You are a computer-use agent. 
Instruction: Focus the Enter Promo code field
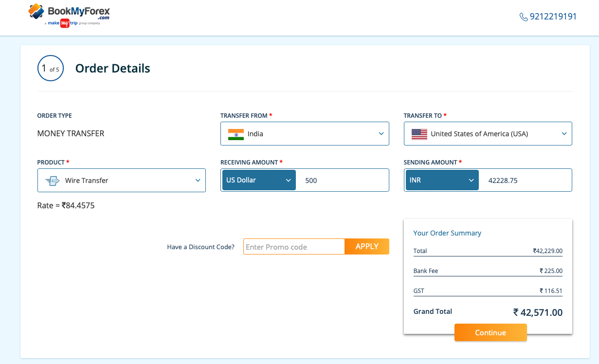click(x=294, y=247)
